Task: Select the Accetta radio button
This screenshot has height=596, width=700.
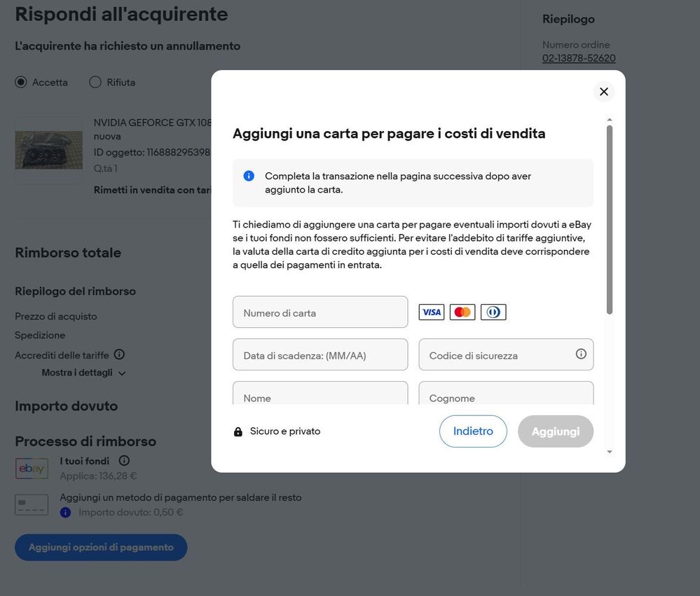Action: pyautogui.click(x=20, y=82)
